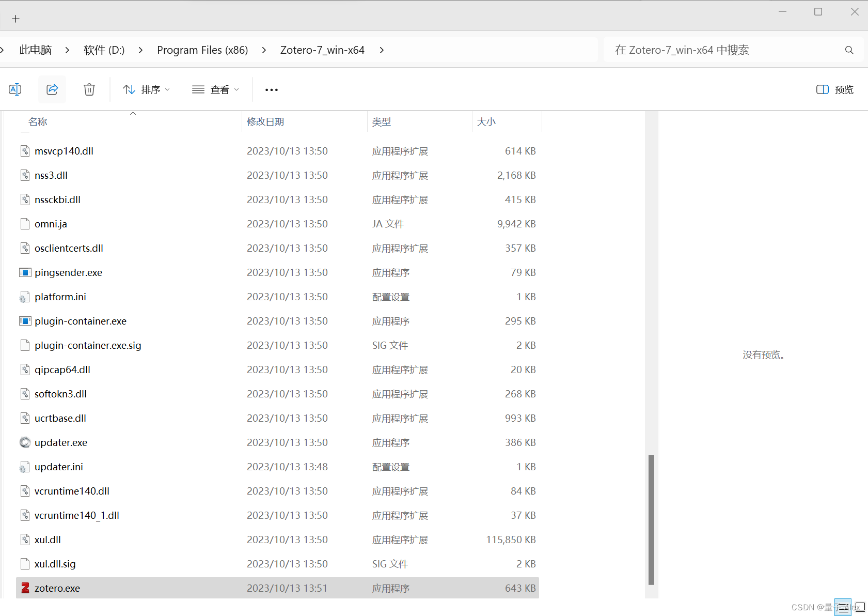Click the plugin-container.exe.sig file icon
Screen dimensions: 868x616
pos(25,345)
